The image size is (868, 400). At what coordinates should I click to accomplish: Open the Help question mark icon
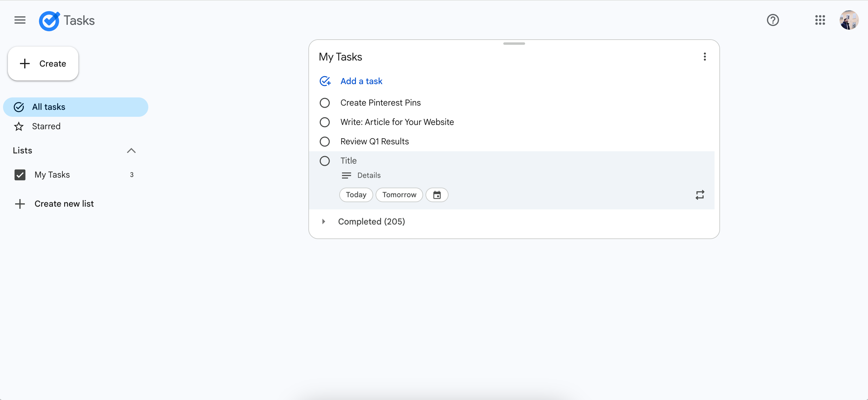click(x=773, y=20)
